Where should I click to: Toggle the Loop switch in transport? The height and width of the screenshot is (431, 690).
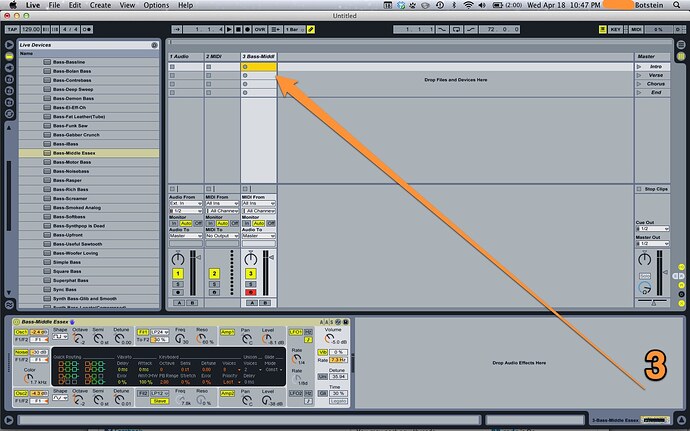(456, 29)
